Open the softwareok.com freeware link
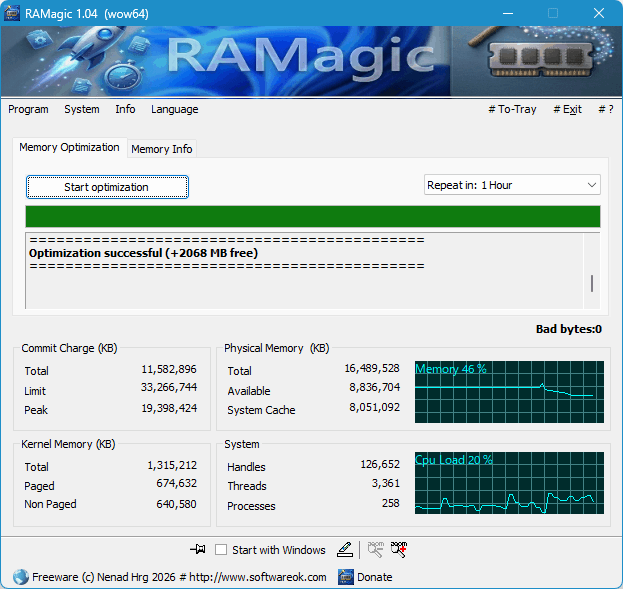Screen dimensions: 623x589 point(180,577)
